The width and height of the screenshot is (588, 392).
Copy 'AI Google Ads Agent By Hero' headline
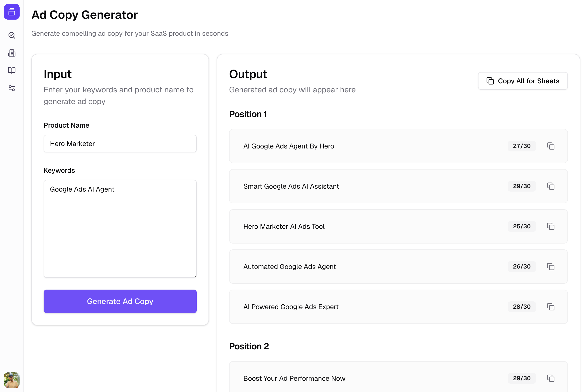[x=551, y=146]
